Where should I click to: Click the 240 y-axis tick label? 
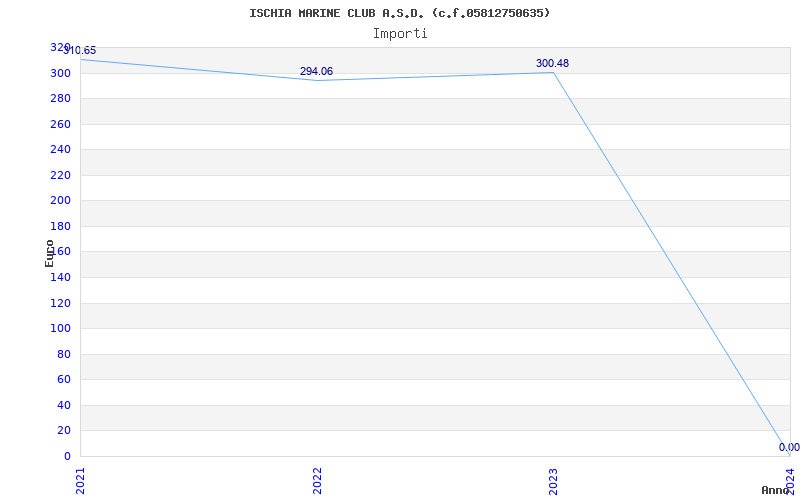click(x=60, y=149)
